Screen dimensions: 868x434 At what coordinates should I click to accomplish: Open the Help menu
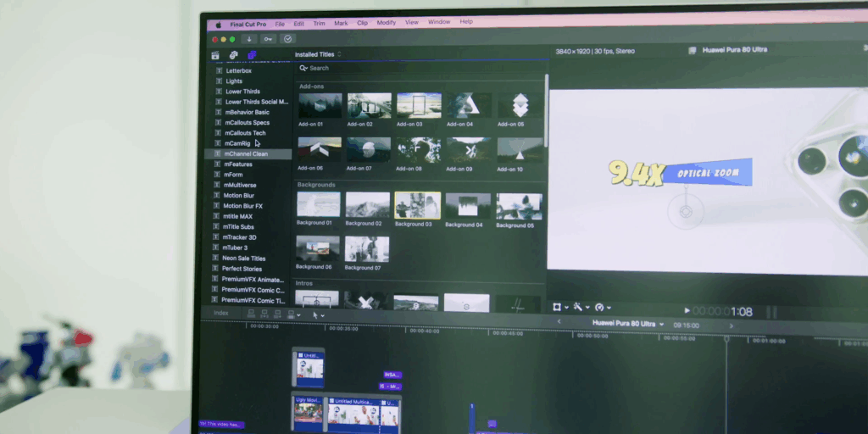466,21
